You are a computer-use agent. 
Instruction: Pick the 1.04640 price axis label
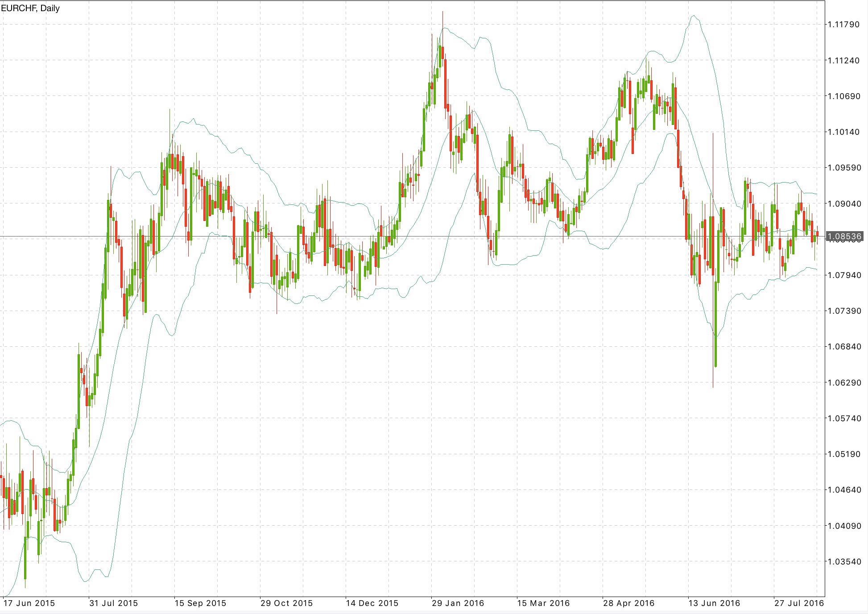pos(843,490)
